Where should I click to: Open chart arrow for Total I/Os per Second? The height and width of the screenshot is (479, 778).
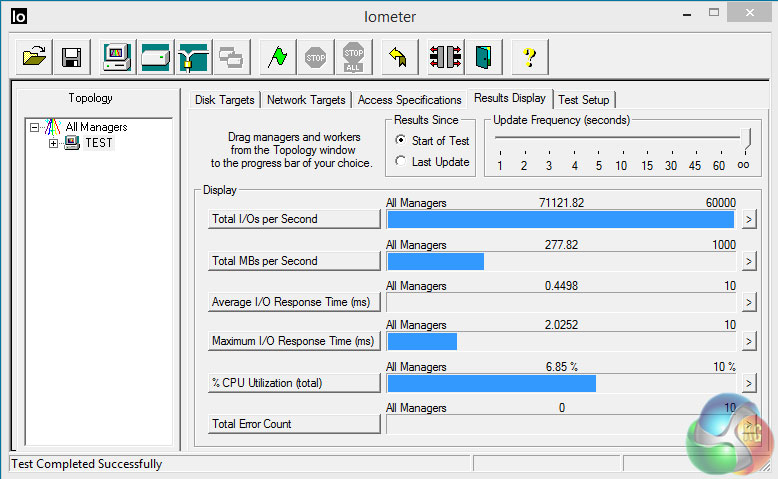point(749,219)
